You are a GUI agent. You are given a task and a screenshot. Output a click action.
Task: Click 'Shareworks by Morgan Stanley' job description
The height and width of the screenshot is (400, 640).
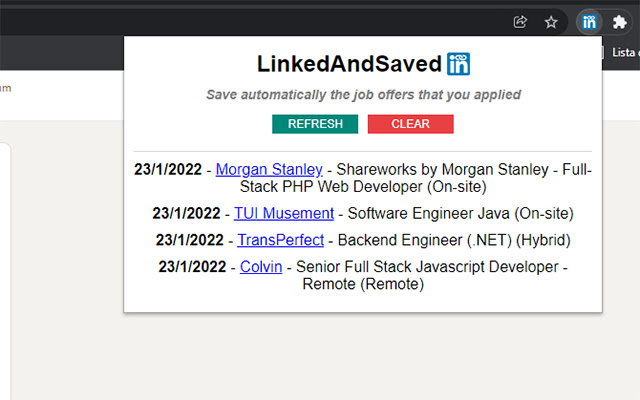coord(442,169)
